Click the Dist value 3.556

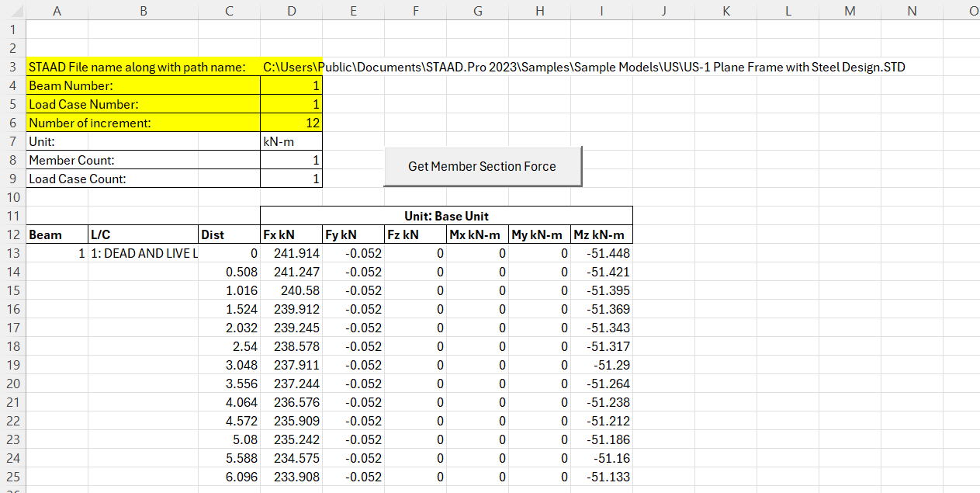(x=230, y=384)
